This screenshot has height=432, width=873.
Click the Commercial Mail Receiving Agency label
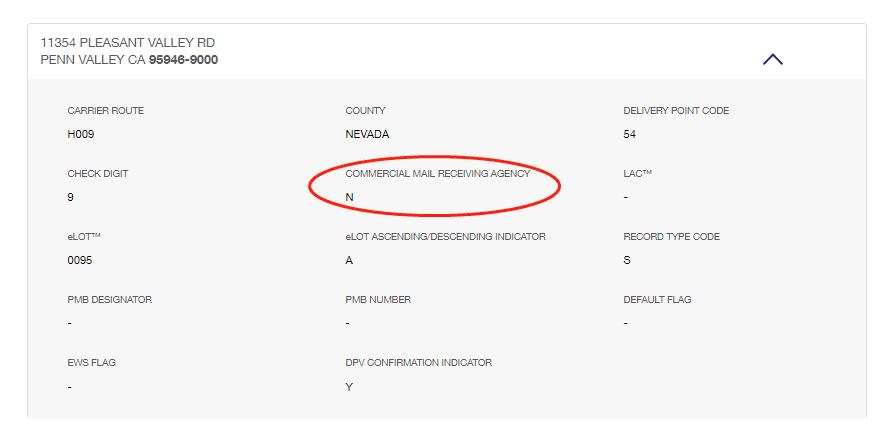click(438, 174)
